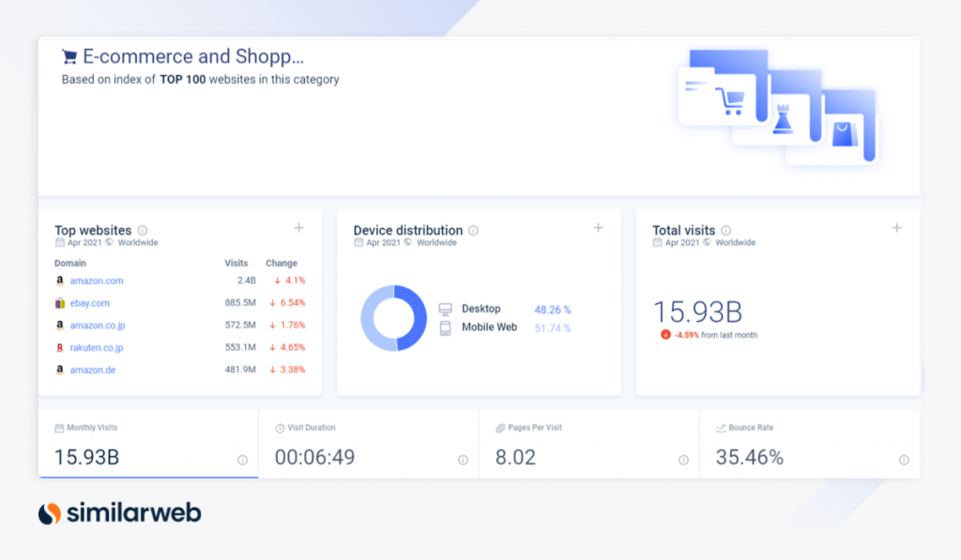
Task: Click the Visit Duration info circle
Action: [462, 461]
